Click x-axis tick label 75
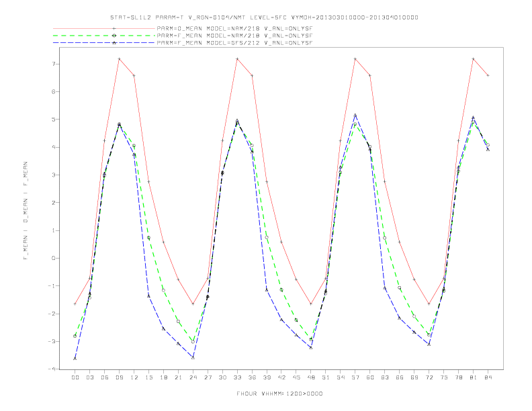This screenshot has height=411, width=532. click(444, 377)
